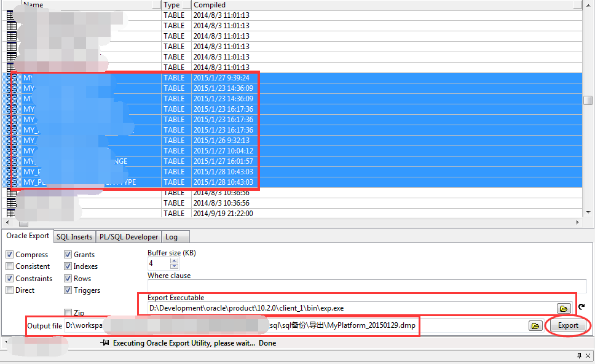Click the compiled date '2015/1/27 10:04:12'
The height and width of the screenshot is (364, 595).
pyautogui.click(x=223, y=151)
